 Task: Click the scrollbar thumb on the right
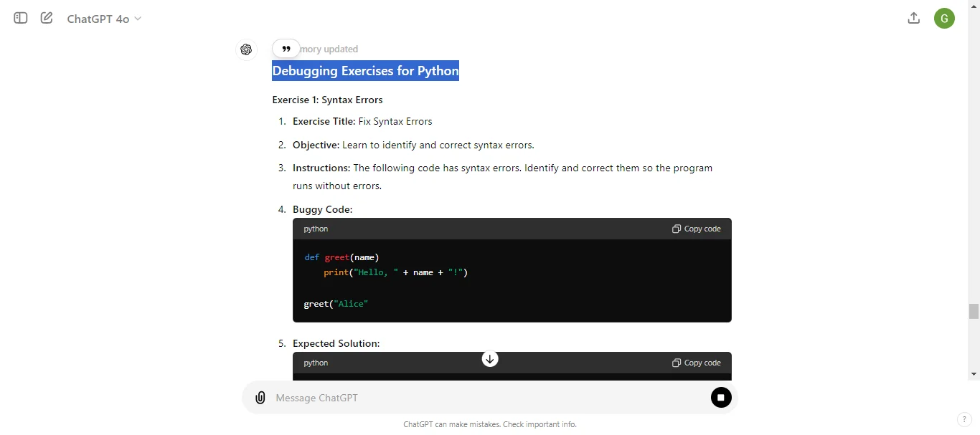click(973, 312)
